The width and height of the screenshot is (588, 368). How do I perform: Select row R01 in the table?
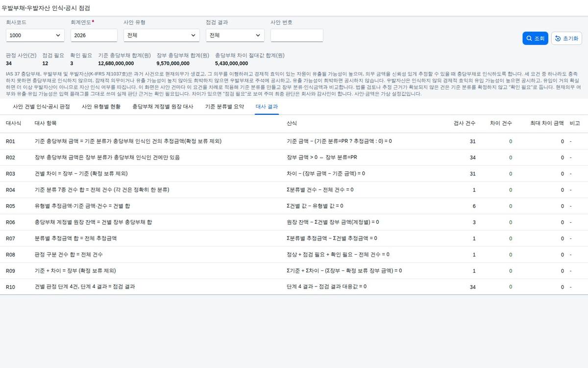(x=294, y=141)
